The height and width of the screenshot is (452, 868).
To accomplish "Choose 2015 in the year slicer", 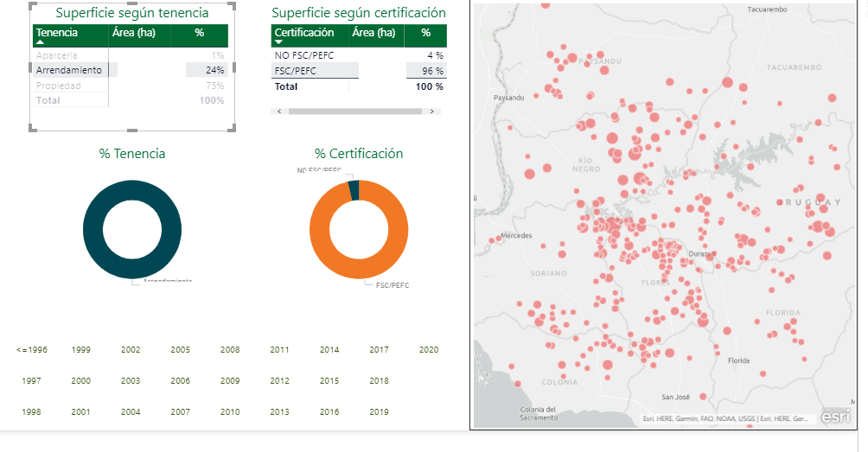I will (x=329, y=380).
